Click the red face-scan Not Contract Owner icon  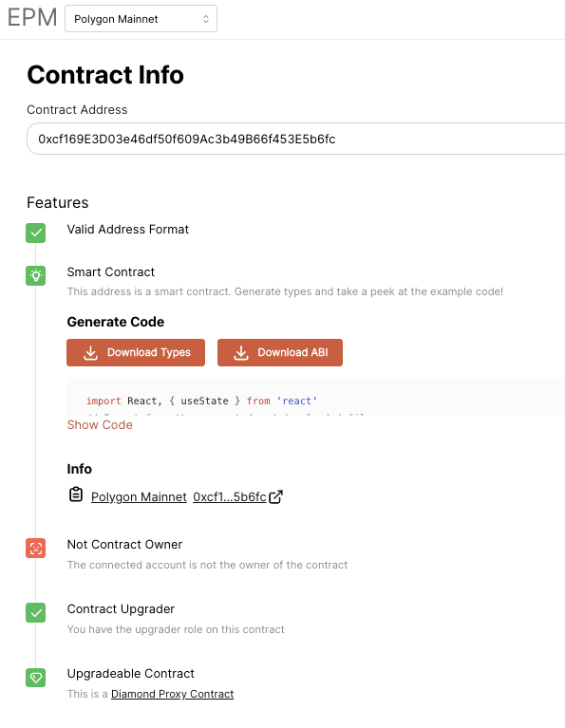pyautogui.click(x=35, y=549)
